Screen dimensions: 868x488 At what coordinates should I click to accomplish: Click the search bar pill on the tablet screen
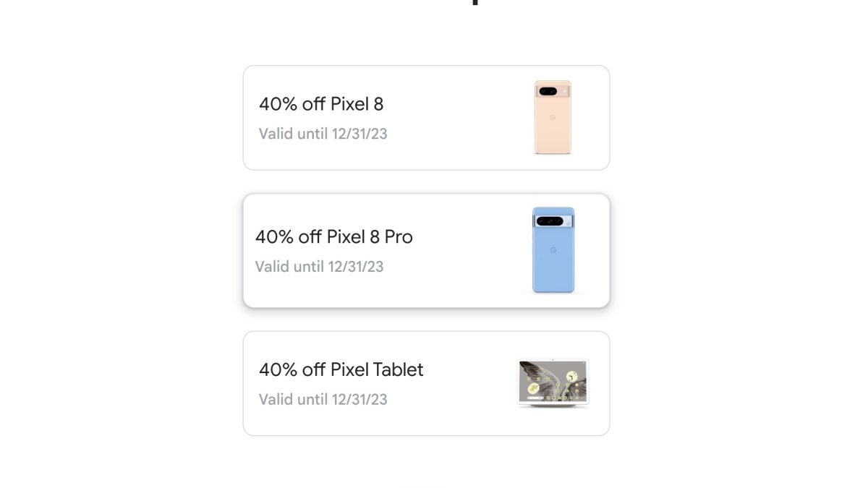tap(536, 396)
